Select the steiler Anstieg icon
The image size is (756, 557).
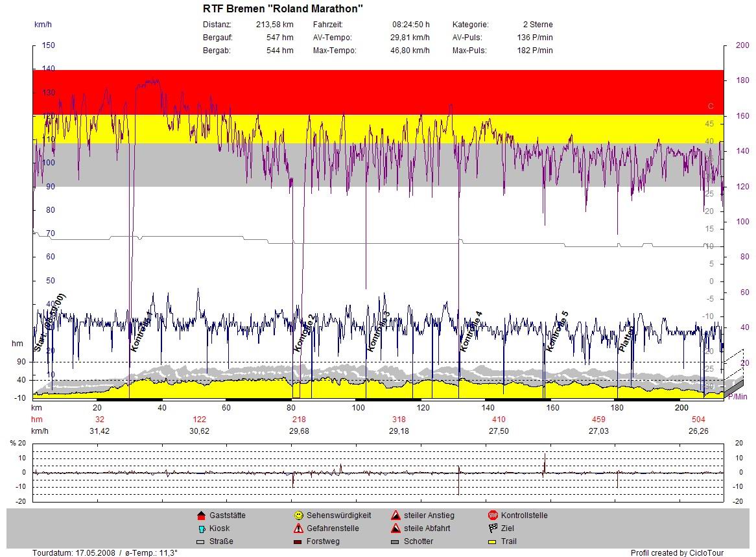tap(395, 516)
